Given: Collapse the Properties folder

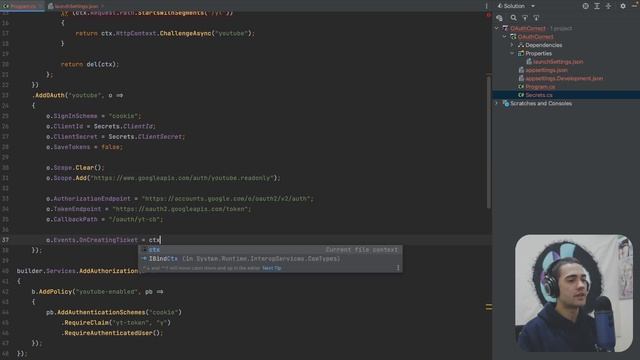Looking at the screenshot, I should point(512,53).
